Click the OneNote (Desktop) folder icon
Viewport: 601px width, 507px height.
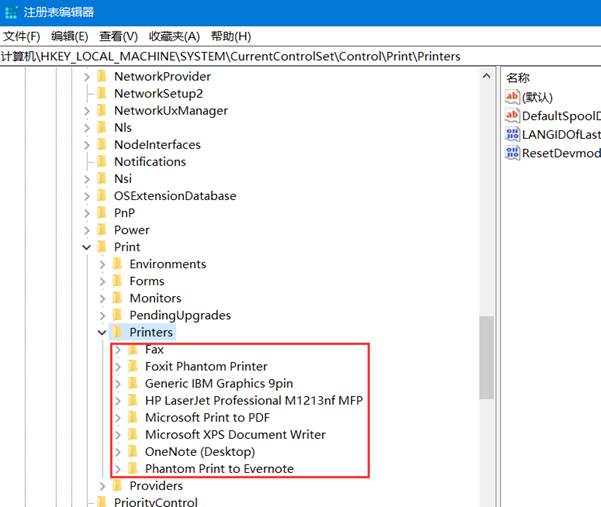(x=133, y=451)
